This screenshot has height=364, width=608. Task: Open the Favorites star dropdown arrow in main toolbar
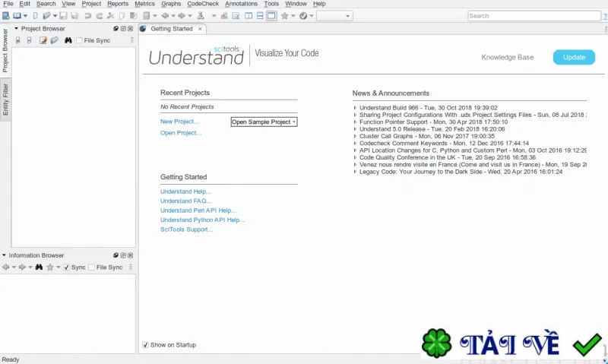293,16
